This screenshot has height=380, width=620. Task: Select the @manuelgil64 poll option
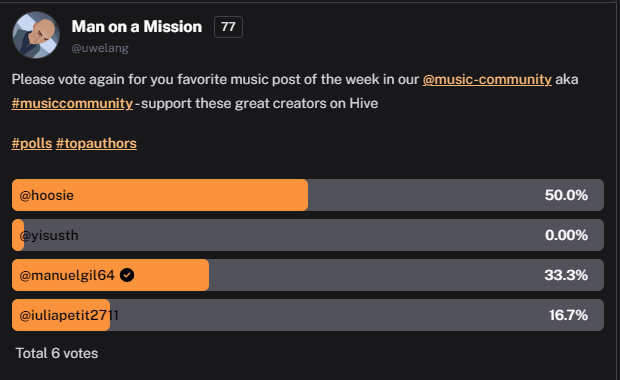308,275
